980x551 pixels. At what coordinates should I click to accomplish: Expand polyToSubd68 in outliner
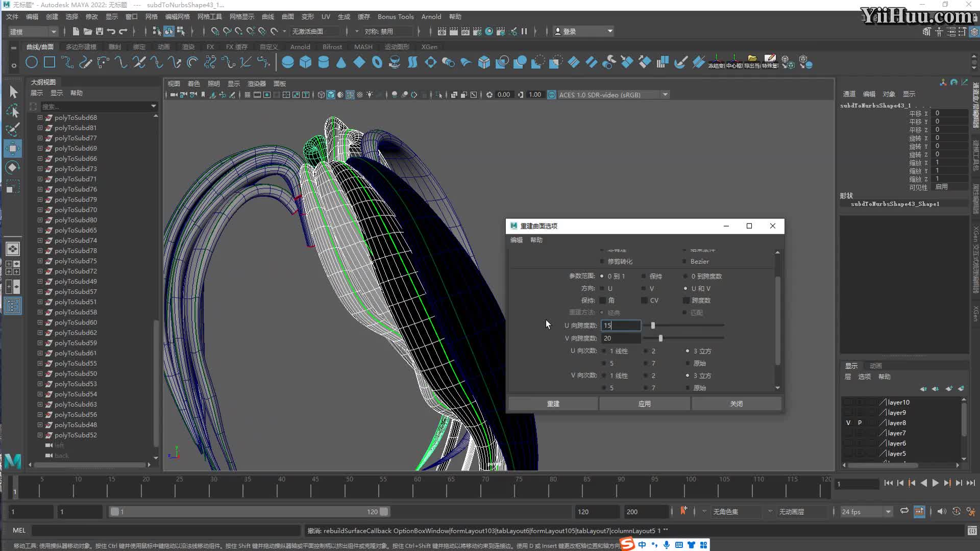(40, 117)
